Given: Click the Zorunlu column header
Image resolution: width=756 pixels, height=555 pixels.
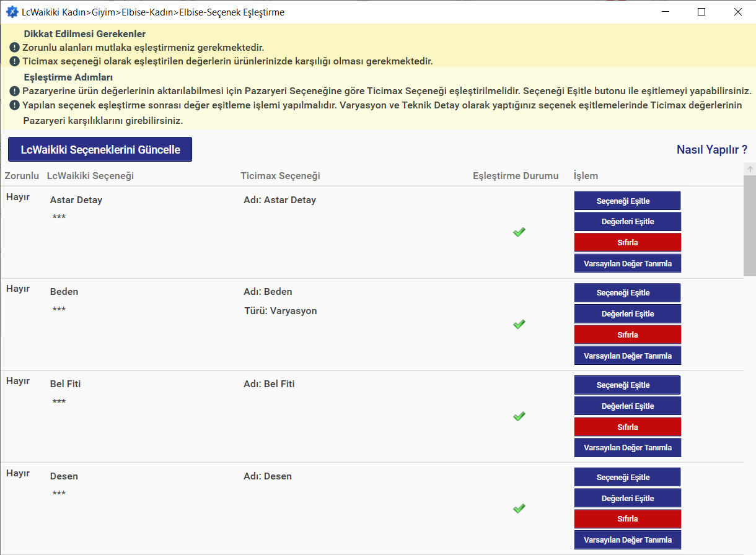Looking at the screenshot, I should coord(22,176).
